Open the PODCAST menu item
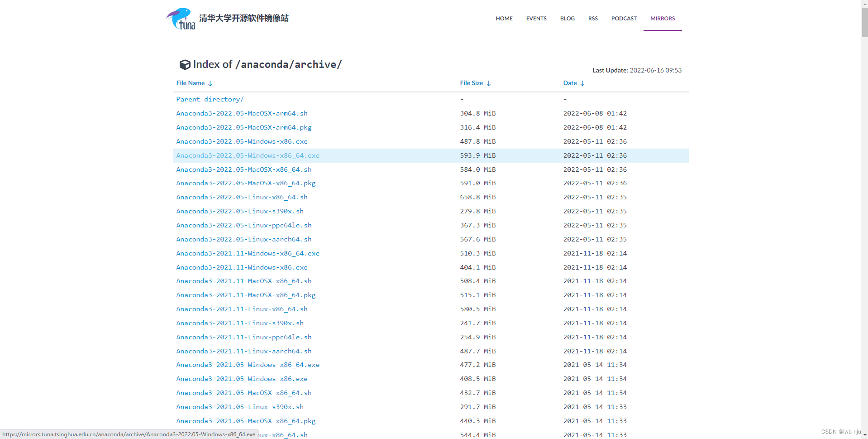Screen dimensions: 868x439 pos(624,19)
